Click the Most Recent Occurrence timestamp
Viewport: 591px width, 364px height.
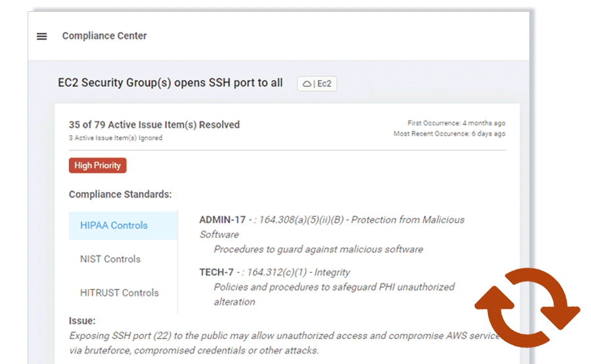449,134
